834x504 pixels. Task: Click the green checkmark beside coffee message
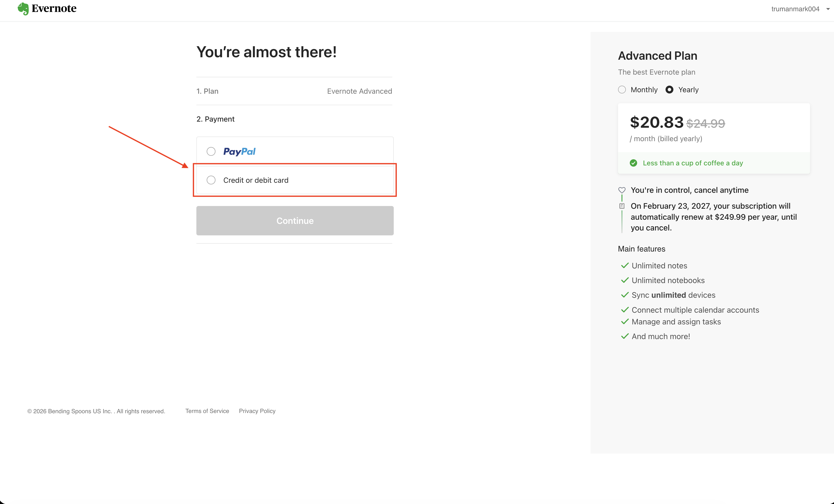[x=633, y=163]
